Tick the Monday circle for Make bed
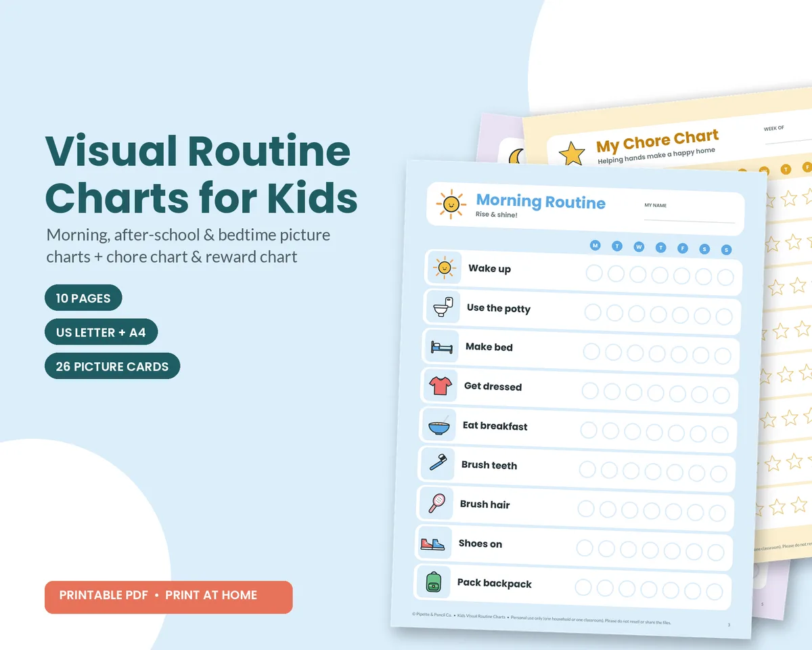The image size is (812, 650). pyautogui.click(x=591, y=351)
